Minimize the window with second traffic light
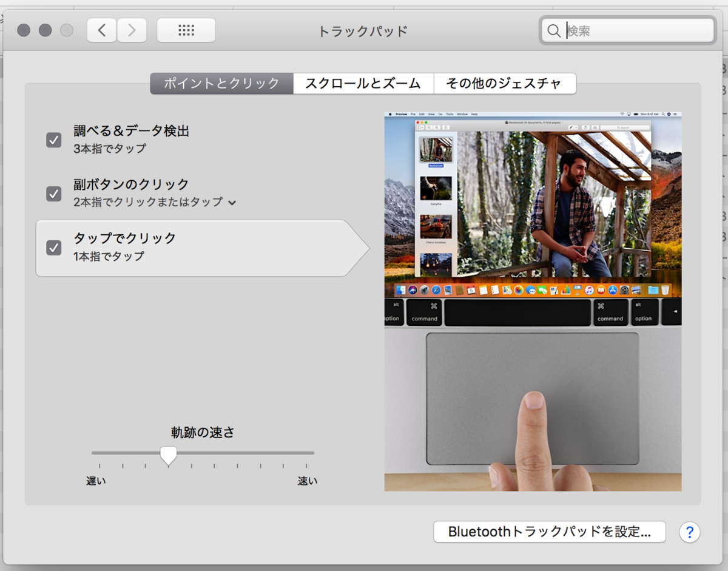The height and width of the screenshot is (571, 728). pos(45,30)
